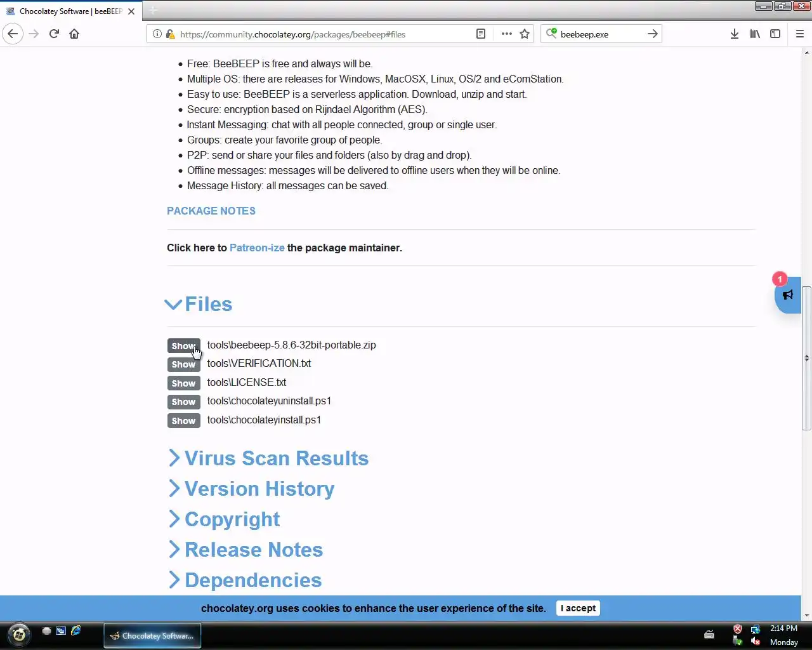Open a new browser tab
Image resolution: width=812 pixels, height=650 pixels.
(153, 11)
